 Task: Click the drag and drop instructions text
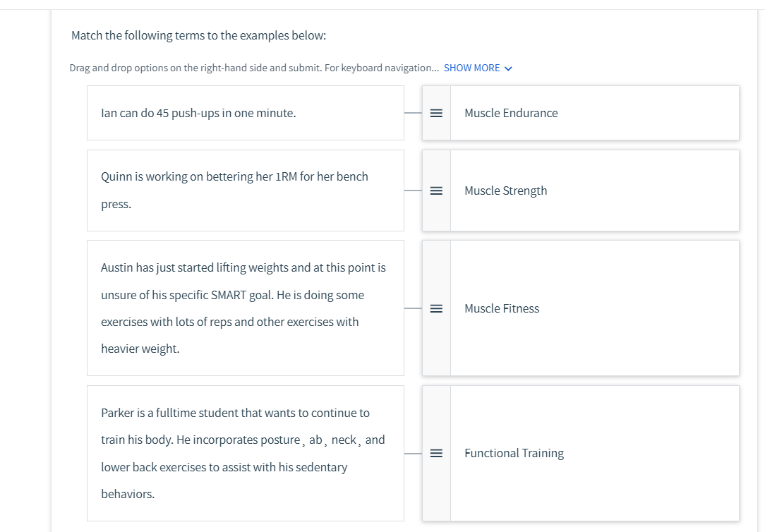coord(254,68)
